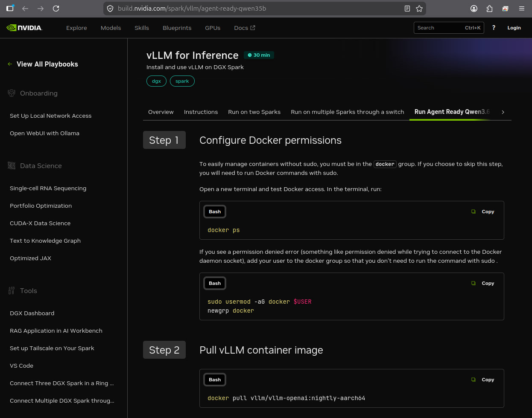Screen dimensions: 532x418
Task: Bookmark this page with the star icon
Action: click(419, 9)
